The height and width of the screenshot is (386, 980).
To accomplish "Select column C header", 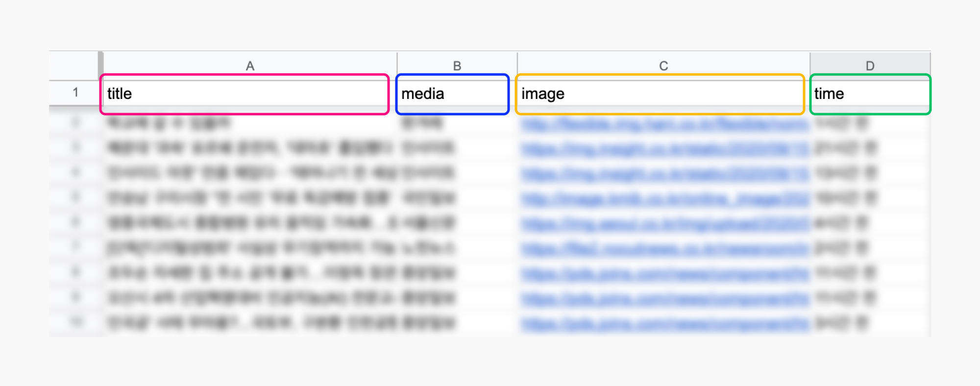I will [663, 66].
